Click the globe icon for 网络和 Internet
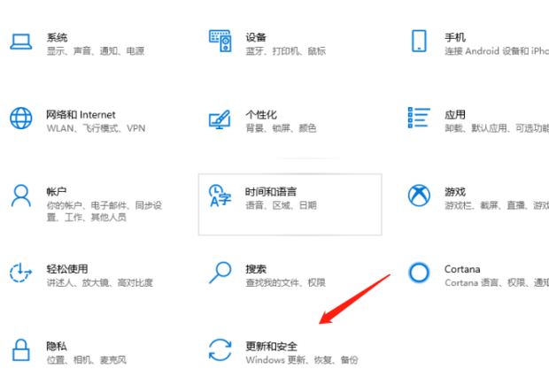The height and width of the screenshot is (392, 549). click(21, 119)
